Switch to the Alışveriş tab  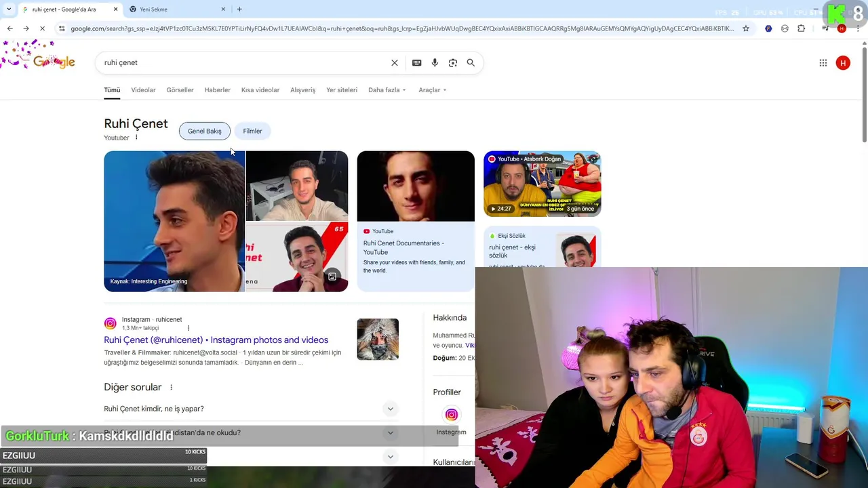(x=302, y=90)
